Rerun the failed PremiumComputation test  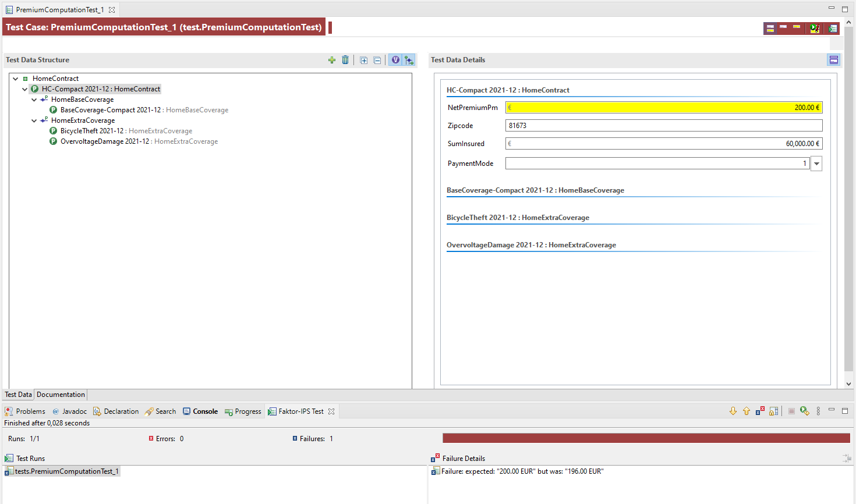[805, 411]
